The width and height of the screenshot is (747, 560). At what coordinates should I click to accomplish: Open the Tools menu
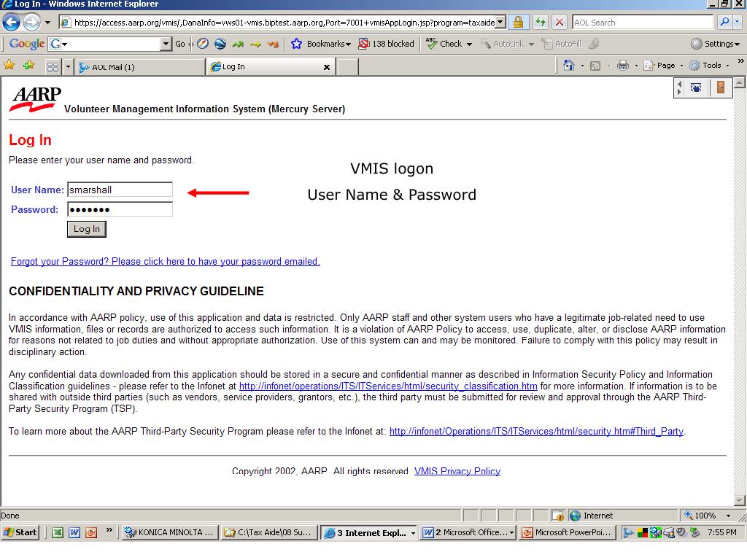[709, 66]
